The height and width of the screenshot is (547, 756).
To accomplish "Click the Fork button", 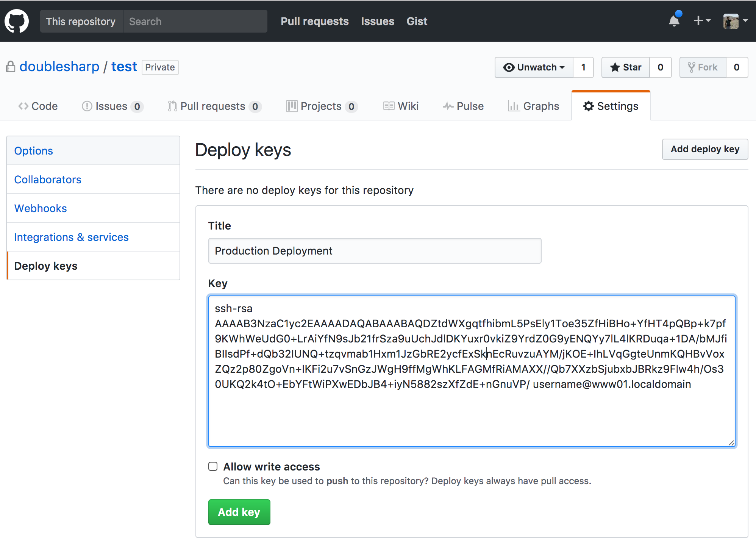I will [x=703, y=67].
